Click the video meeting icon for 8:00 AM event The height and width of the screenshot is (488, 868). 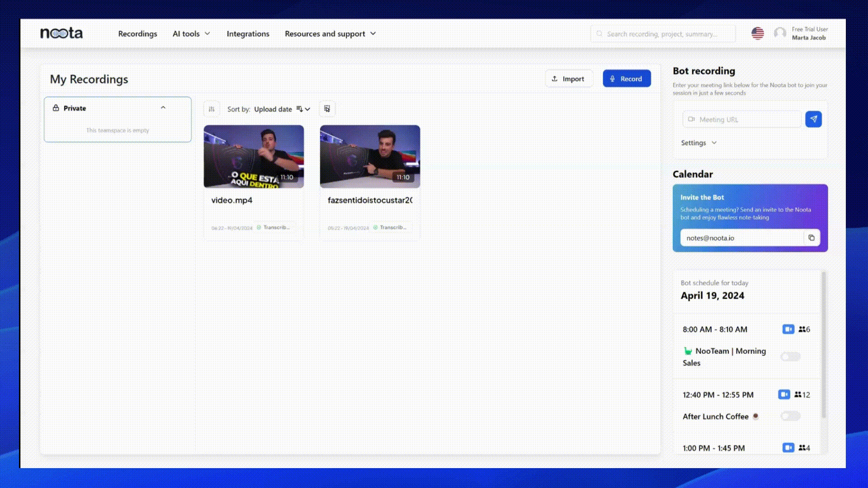pyautogui.click(x=788, y=329)
